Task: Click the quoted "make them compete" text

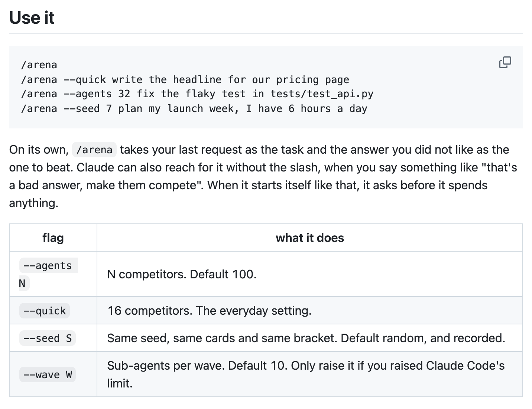Action: point(144,185)
